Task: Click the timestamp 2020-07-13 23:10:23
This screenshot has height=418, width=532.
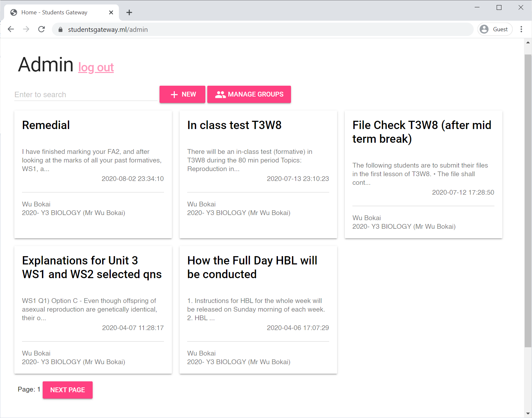Action: click(298, 179)
